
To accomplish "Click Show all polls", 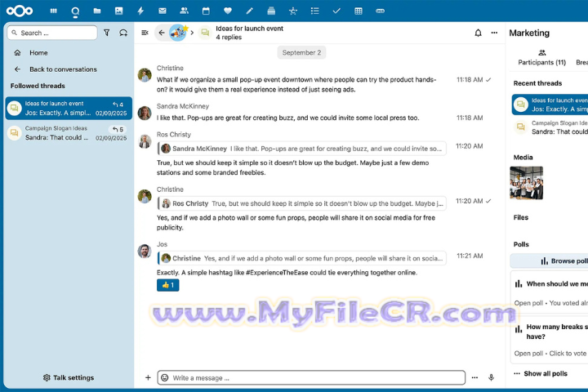I will point(541,373).
